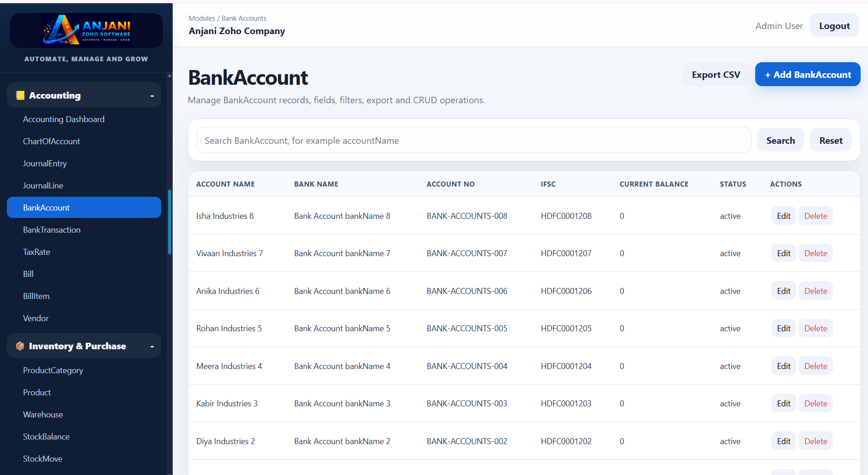Open StockMove in sidebar
The width and height of the screenshot is (868, 475).
[x=84, y=459]
